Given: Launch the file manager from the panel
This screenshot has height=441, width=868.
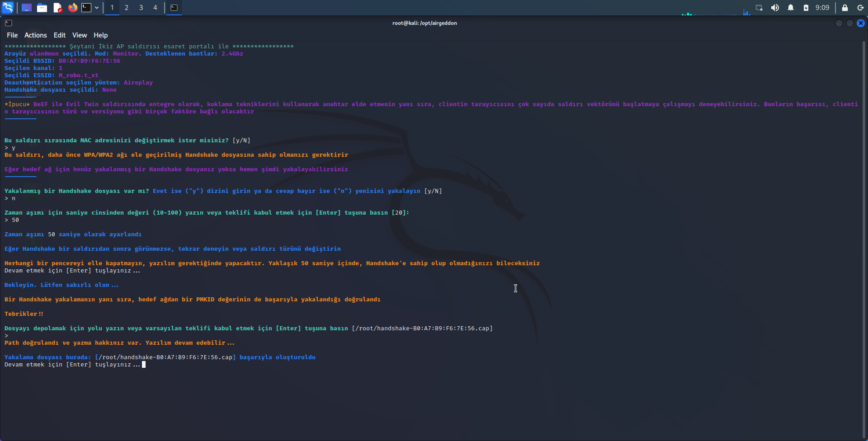Looking at the screenshot, I should (42, 8).
